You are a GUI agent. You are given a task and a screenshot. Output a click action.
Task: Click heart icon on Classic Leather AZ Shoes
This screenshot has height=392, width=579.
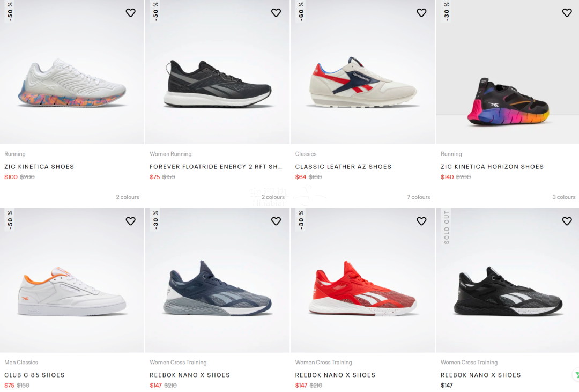(421, 13)
